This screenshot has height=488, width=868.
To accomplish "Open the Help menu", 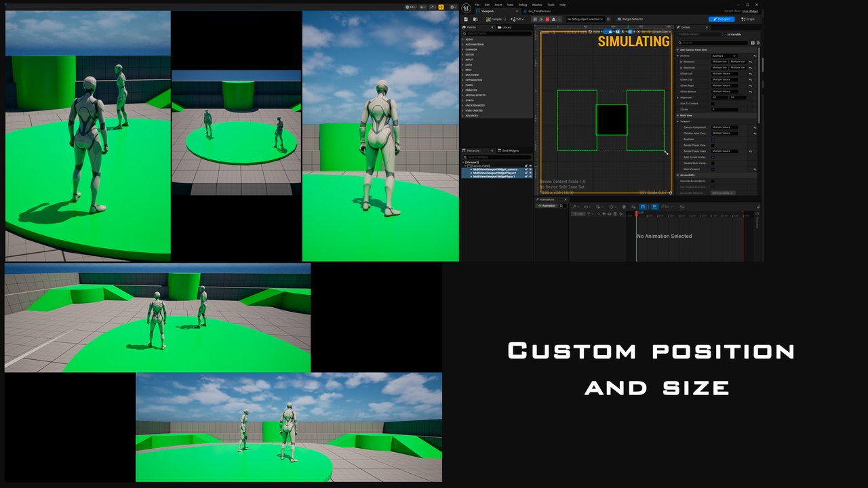I will [x=562, y=5].
